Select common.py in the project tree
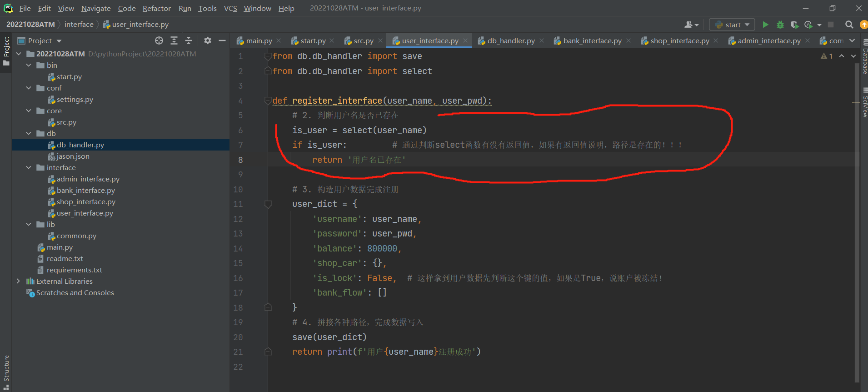The width and height of the screenshot is (868, 392). (x=76, y=236)
